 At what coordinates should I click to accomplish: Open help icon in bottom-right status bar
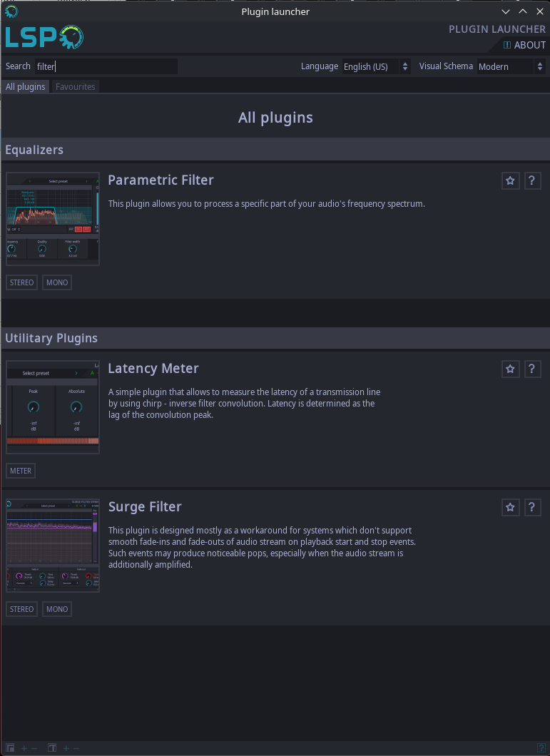(541, 748)
